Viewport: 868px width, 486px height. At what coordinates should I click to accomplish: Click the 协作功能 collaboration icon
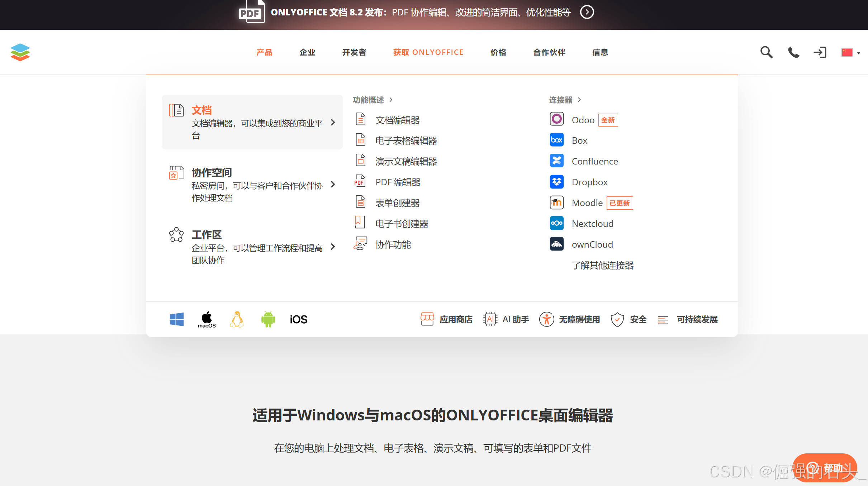point(360,243)
